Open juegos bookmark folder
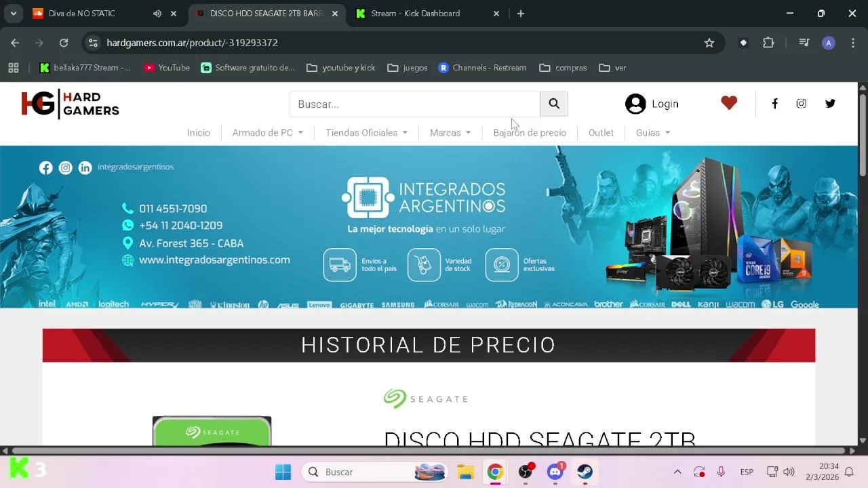 (408, 68)
